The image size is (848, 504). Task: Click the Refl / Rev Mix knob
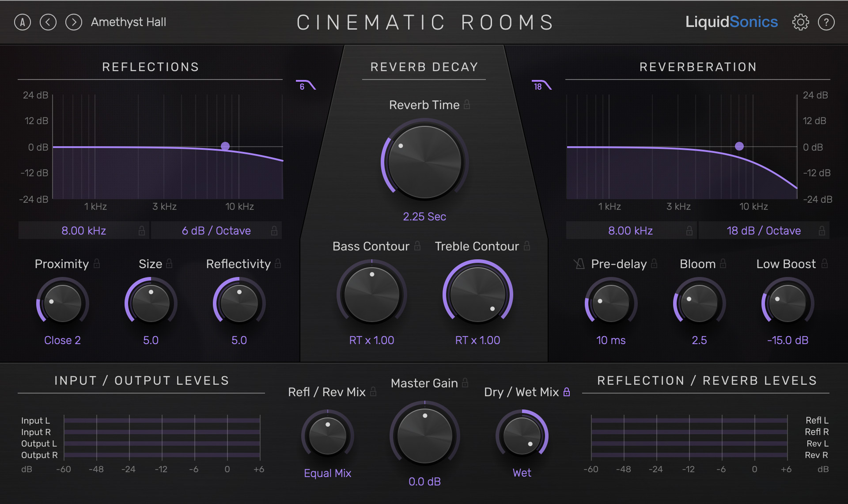(x=328, y=436)
